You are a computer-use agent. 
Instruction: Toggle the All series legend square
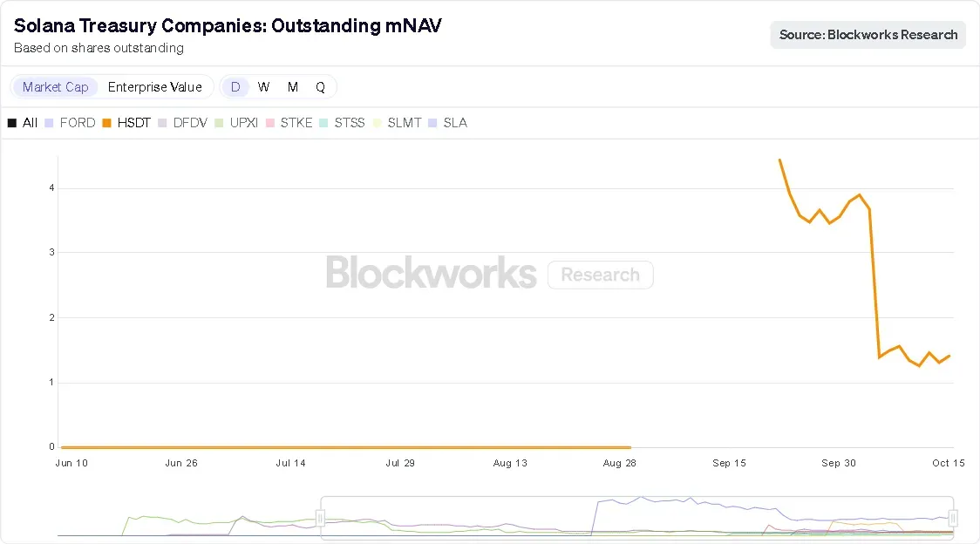(x=12, y=123)
